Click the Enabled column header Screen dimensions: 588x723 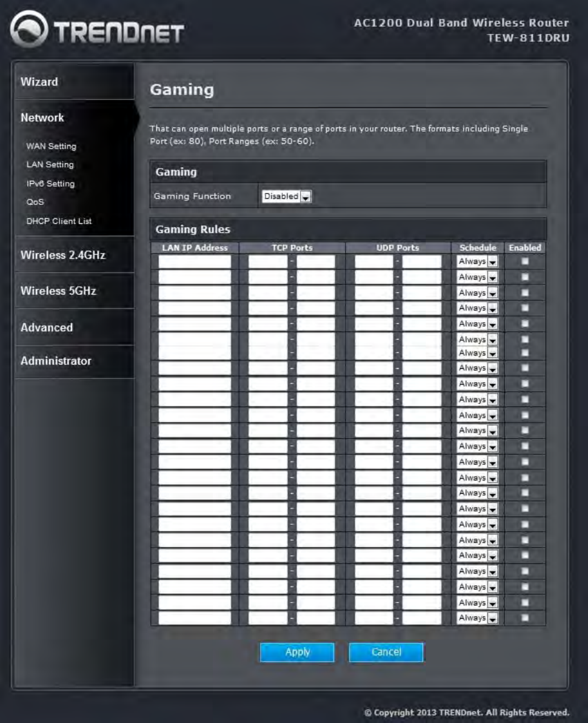[x=525, y=248]
